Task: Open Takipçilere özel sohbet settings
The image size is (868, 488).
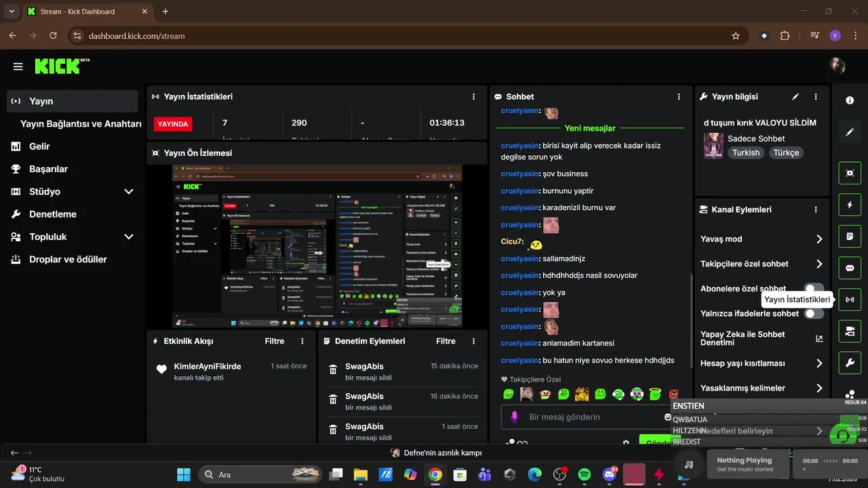Action: tap(762, 264)
